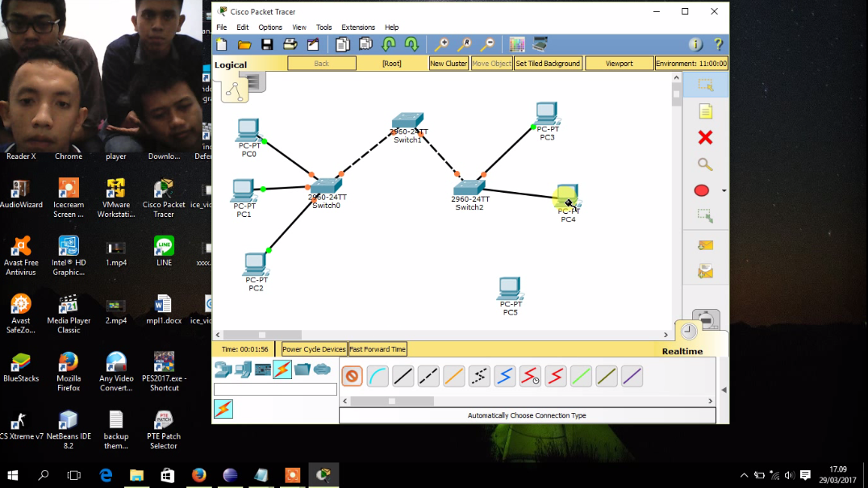Select the PC5 device on canvas

[509, 289]
